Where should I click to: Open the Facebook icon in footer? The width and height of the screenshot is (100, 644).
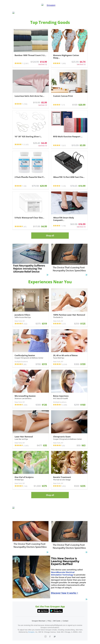point(50,636)
